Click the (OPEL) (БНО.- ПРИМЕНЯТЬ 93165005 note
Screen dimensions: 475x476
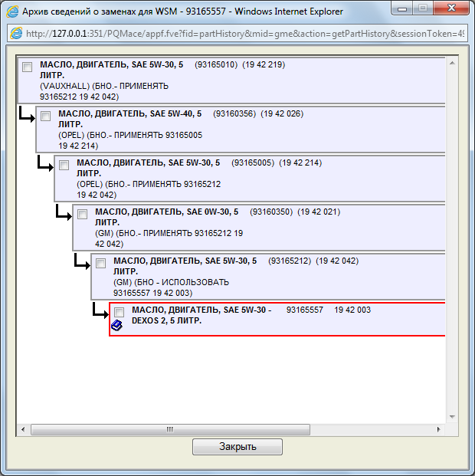[x=130, y=140]
